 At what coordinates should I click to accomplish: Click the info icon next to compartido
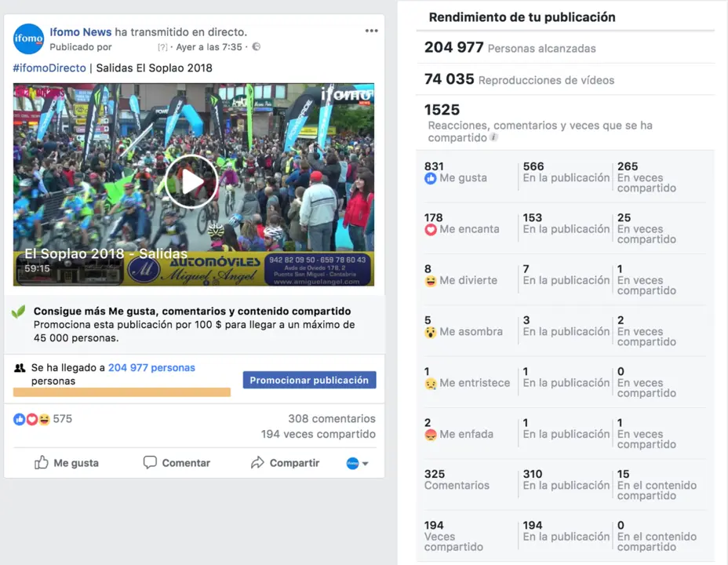coord(493,137)
